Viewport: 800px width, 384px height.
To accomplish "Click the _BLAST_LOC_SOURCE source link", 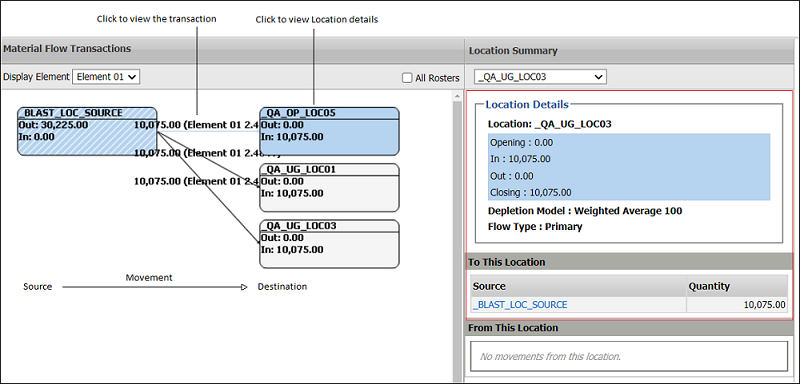I will click(x=520, y=304).
